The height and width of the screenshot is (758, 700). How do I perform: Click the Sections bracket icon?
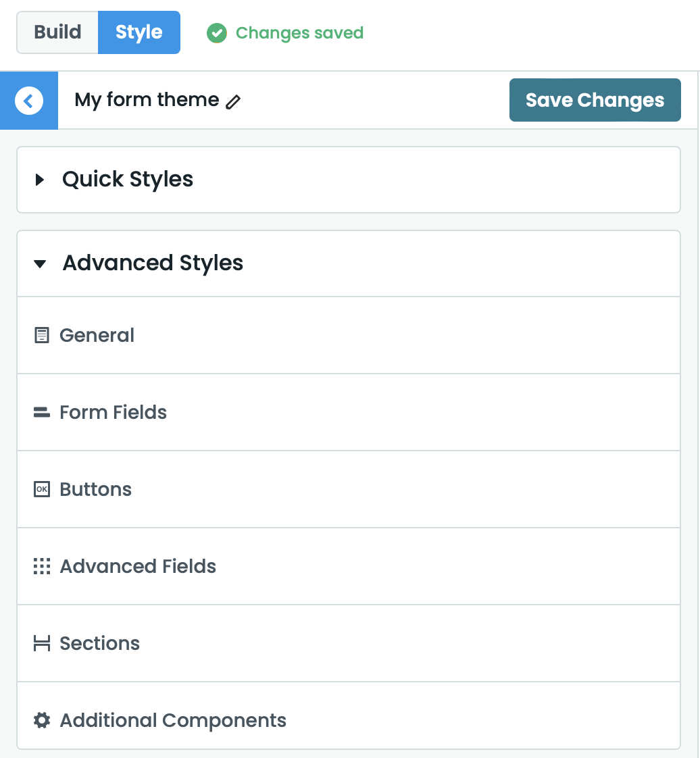[x=41, y=643]
